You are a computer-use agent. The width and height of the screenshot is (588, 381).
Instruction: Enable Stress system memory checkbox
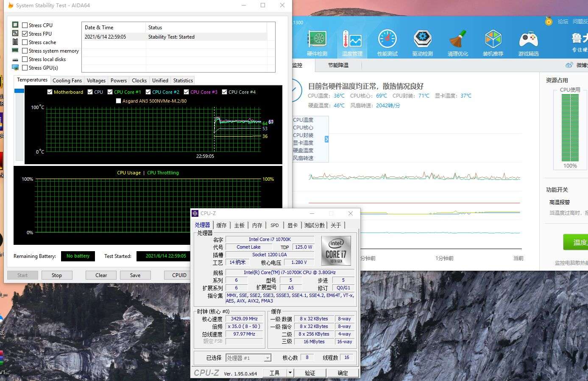(x=25, y=50)
